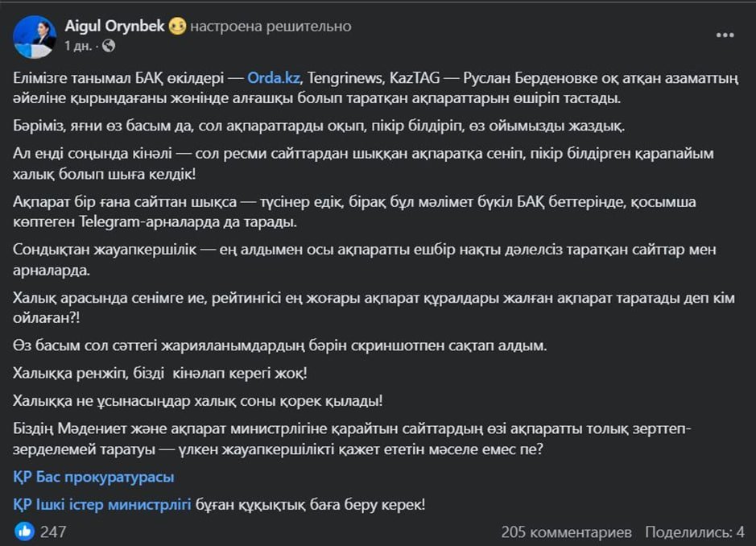Click the line Халыққа не ұсынасыңдар
Image resolution: width=756 pixels, height=546 pixels.
(x=198, y=401)
